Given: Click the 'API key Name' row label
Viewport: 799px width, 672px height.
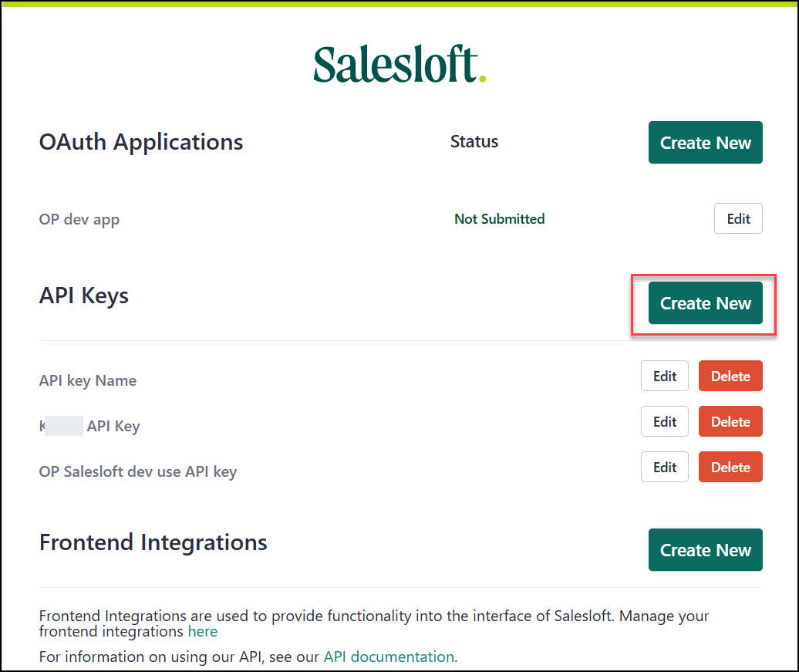Looking at the screenshot, I should (88, 380).
